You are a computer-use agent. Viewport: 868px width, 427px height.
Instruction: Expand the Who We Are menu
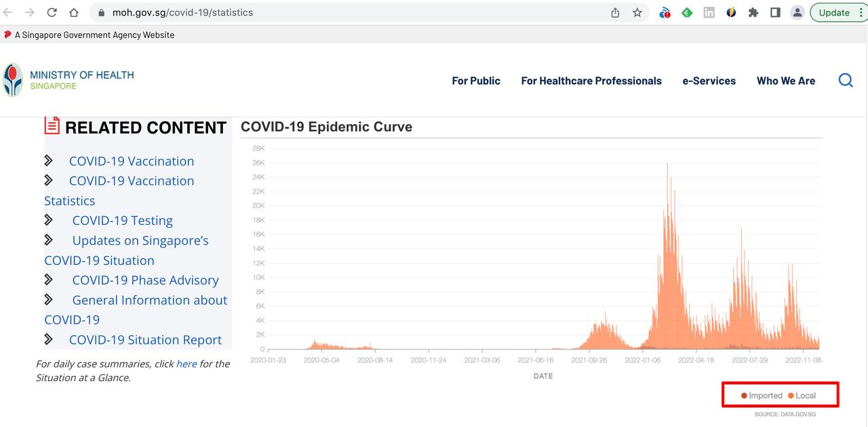click(786, 81)
